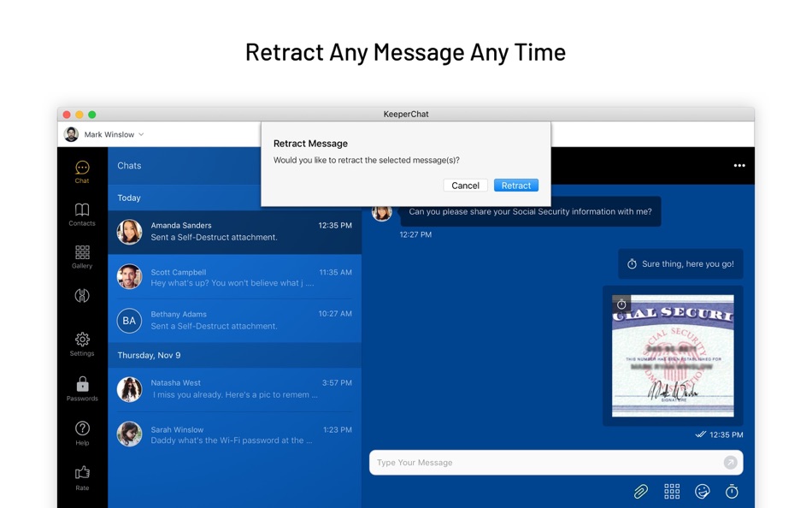Open Sarah Winslow chat
This screenshot has width=812, height=508.
(x=234, y=434)
